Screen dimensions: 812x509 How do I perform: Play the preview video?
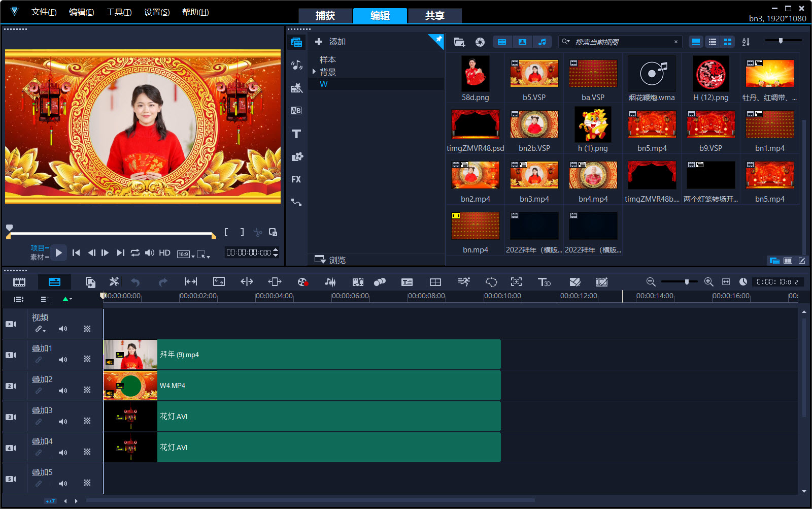click(58, 252)
